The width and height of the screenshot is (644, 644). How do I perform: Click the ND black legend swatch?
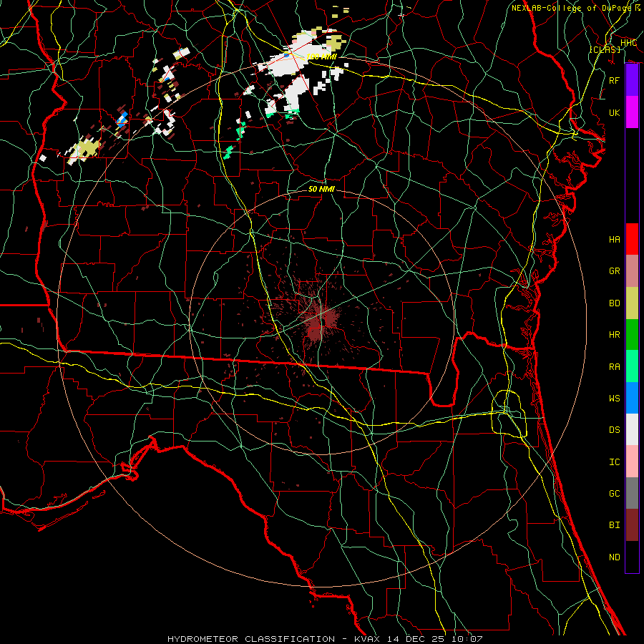click(632, 557)
